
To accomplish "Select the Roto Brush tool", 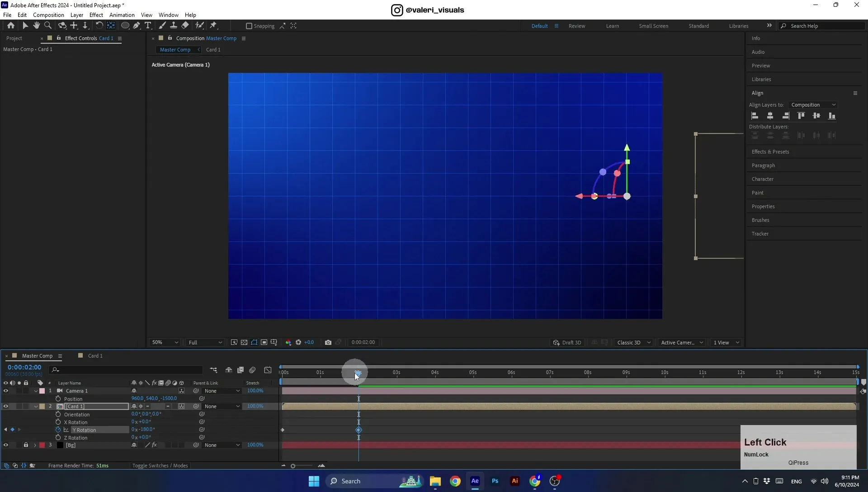I will (199, 26).
